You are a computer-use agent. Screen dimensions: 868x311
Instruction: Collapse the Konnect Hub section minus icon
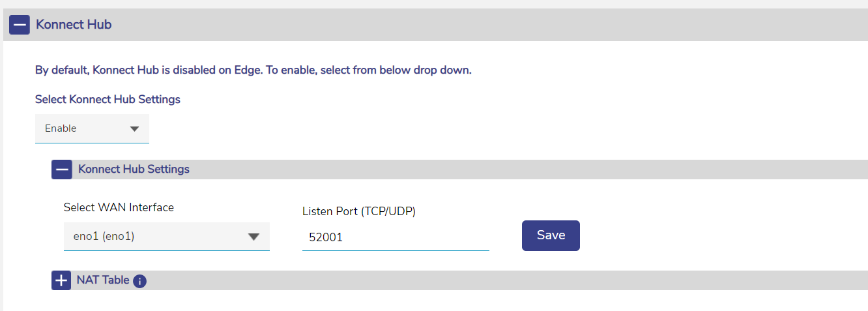tap(20, 25)
